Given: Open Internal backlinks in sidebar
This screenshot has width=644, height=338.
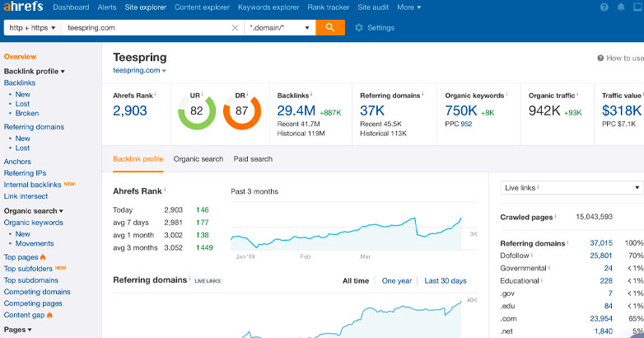Looking at the screenshot, I should point(32,185).
